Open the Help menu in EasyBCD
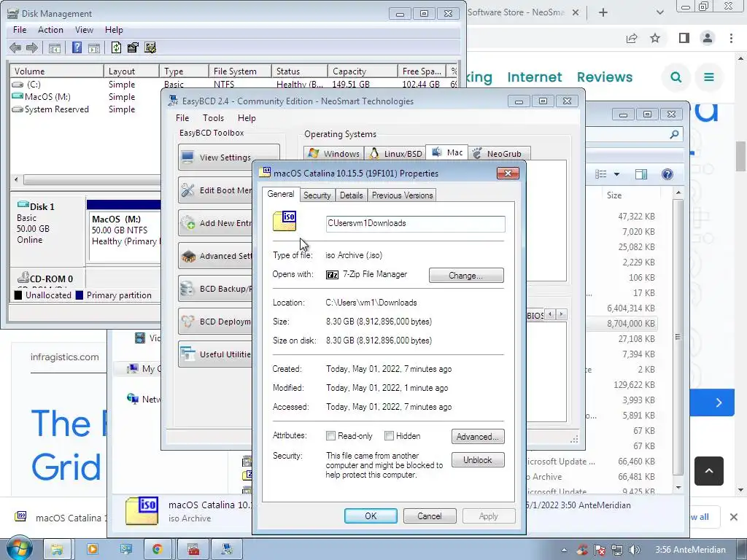The width and height of the screenshot is (747, 560). pos(247,117)
